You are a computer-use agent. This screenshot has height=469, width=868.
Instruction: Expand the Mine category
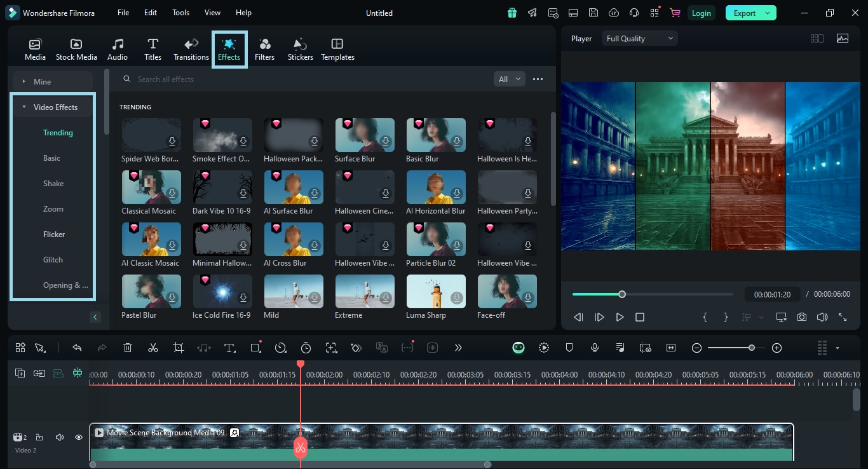click(x=53, y=81)
